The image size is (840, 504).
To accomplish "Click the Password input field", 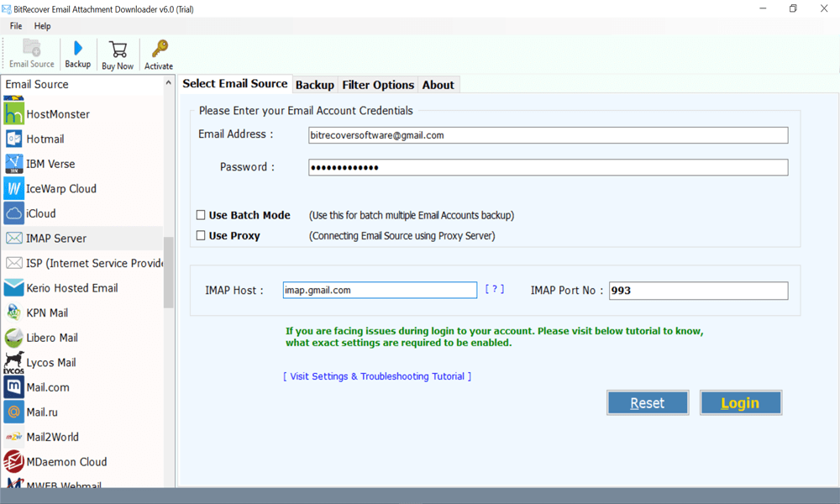I will pos(548,167).
